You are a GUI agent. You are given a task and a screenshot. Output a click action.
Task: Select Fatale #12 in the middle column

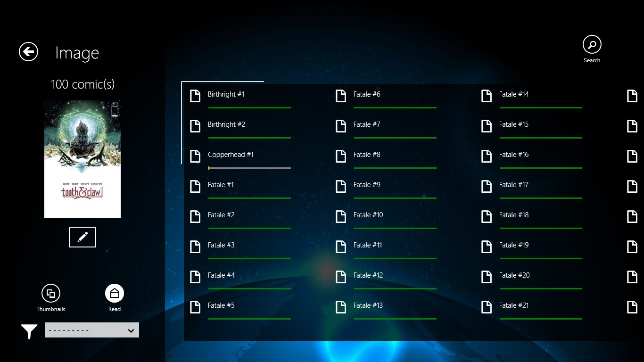368,275
